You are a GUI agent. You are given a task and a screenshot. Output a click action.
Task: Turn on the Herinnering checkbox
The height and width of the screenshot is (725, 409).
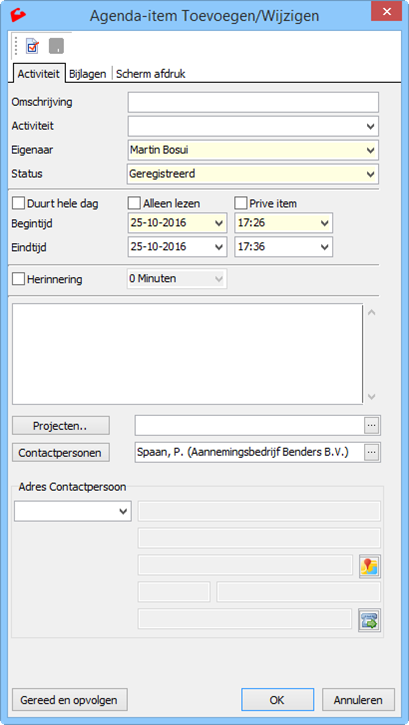(18, 279)
